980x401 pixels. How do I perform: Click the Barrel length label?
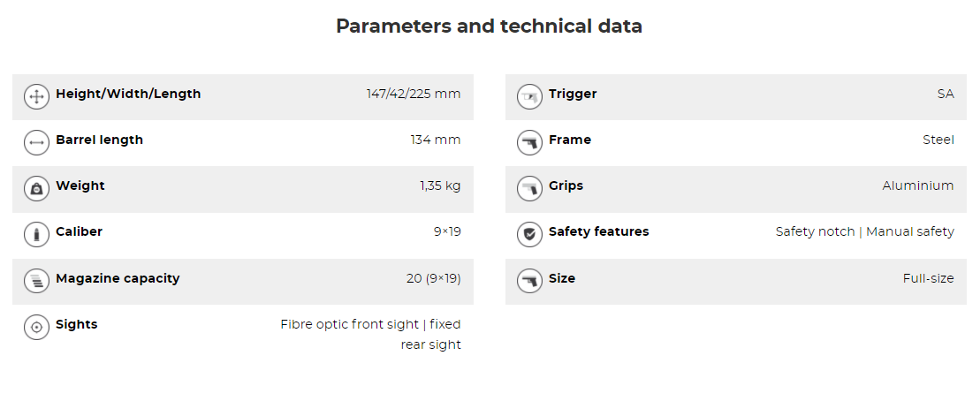coord(99,140)
